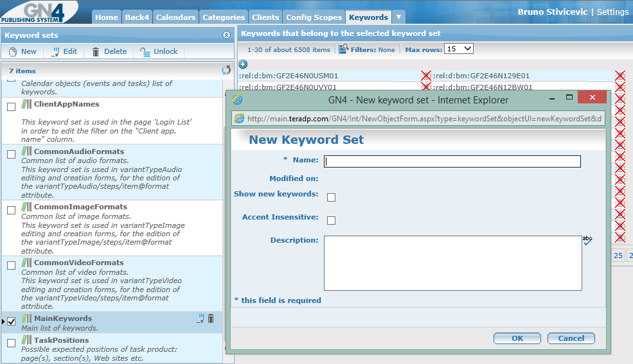The height and width of the screenshot is (364, 633).
Task: Click the Internet Explorer icon in dialog title bar
Action: (x=238, y=100)
